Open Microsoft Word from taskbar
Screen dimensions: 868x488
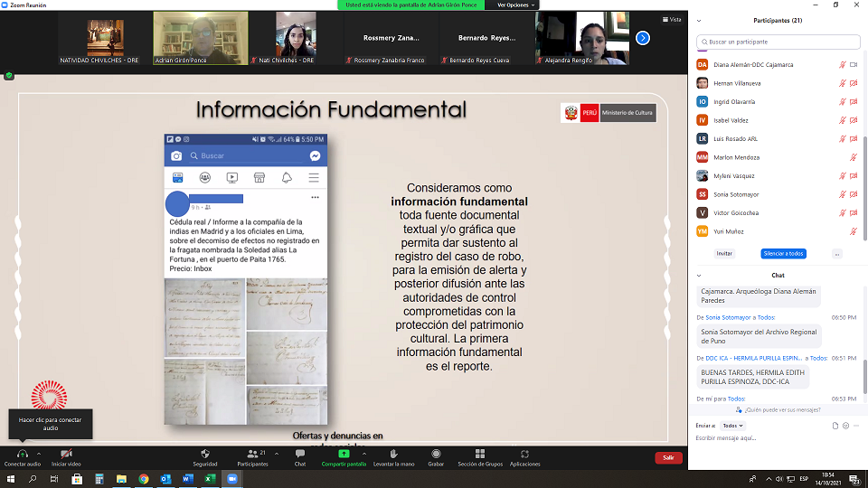(188, 479)
